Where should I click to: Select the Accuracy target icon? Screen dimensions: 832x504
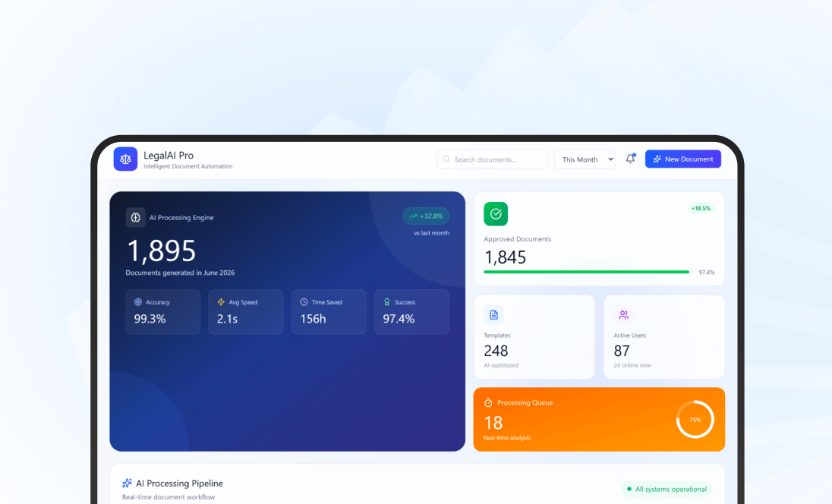click(x=137, y=301)
